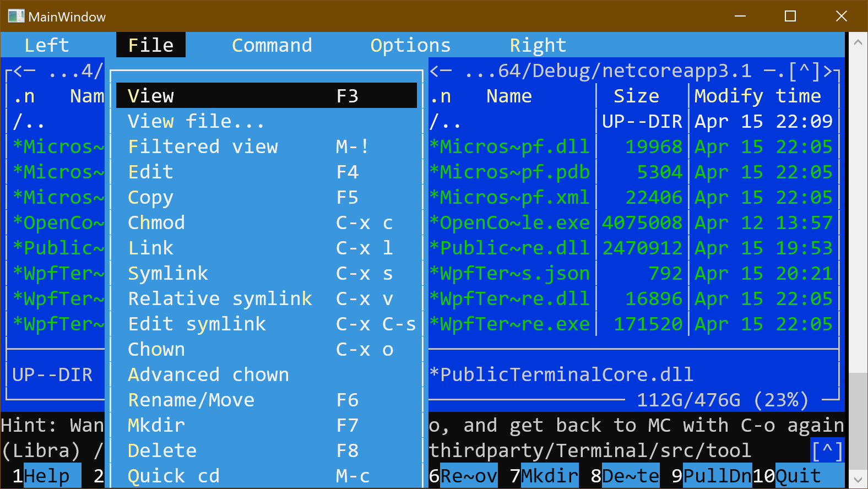Image resolution: width=868 pixels, height=489 pixels.
Task: Click disk usage 112G/476G (23%) status
Action: coord(723,400)
